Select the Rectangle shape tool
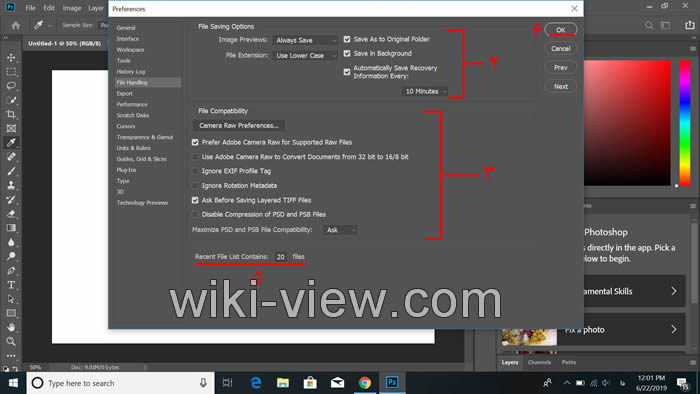 [11, 313]
